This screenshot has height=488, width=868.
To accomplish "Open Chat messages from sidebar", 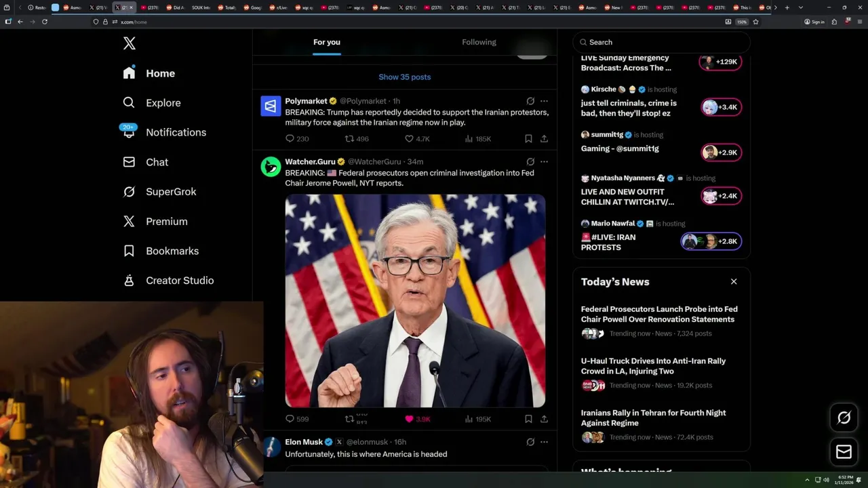I will tap(145, 162).
